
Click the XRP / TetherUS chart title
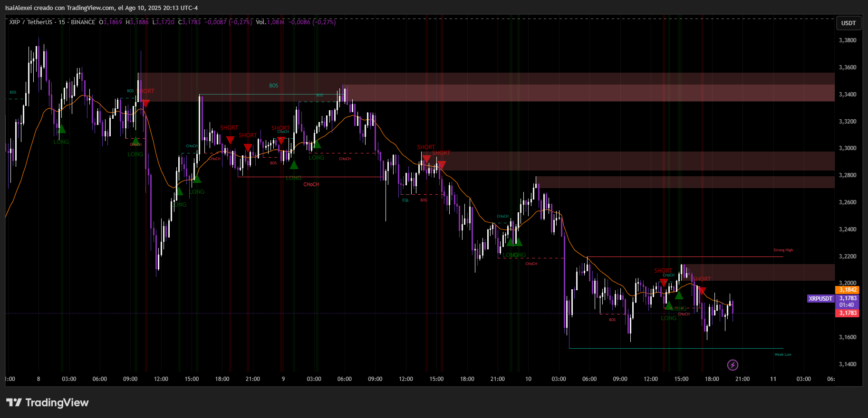tap(30, 22)
